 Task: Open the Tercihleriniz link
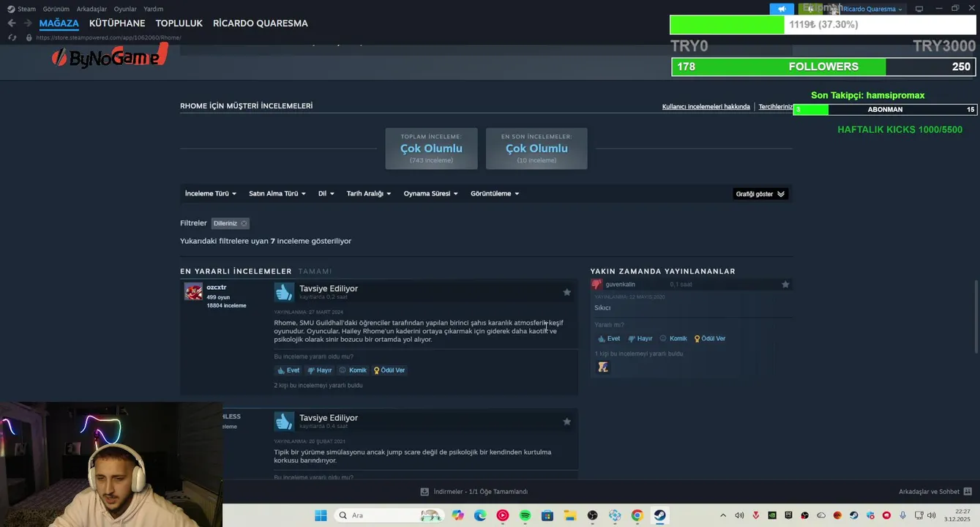click(776, 107)
